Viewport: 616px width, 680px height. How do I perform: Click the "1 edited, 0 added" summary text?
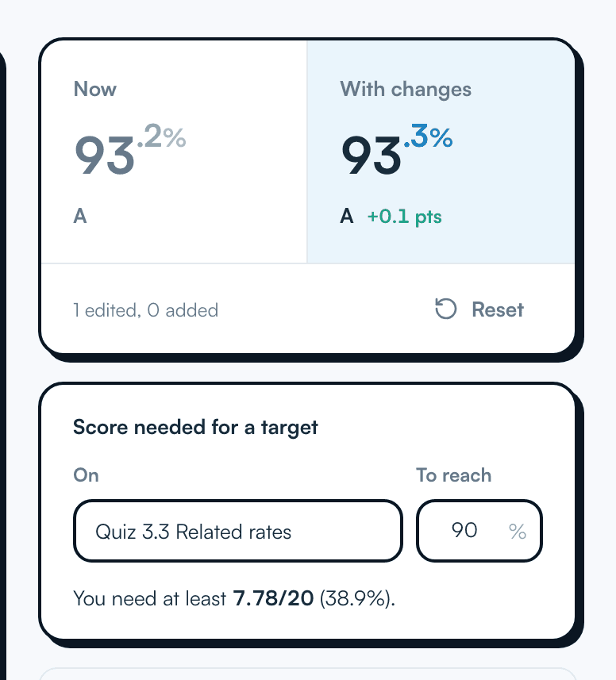point(146,310)
